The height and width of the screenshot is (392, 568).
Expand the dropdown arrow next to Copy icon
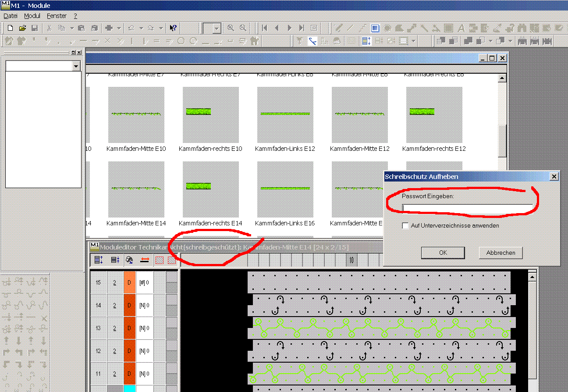click(71, 28)
